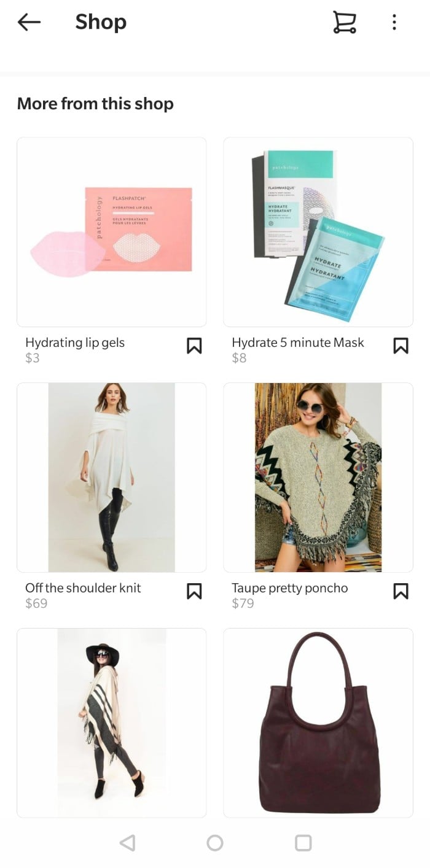The height and width of the screenshot is (868, 430).
Task: Bookmark the Hydrating lip gels item
Action: [x=194, y=346]
